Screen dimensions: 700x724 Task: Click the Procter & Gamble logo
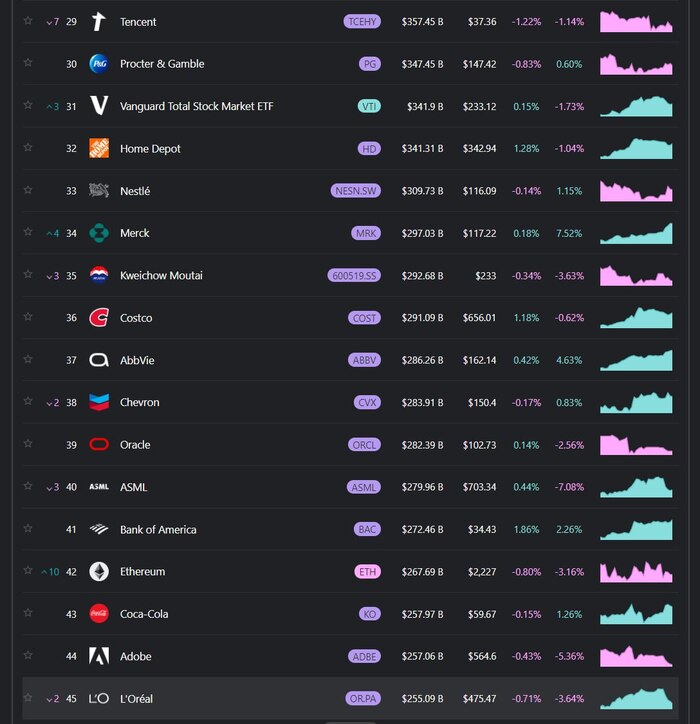click(x=98, y=64)
